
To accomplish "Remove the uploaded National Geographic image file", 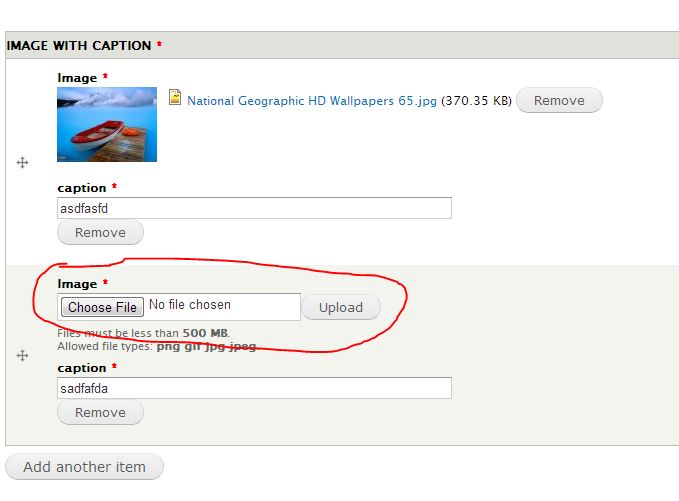I will point(559,100).
